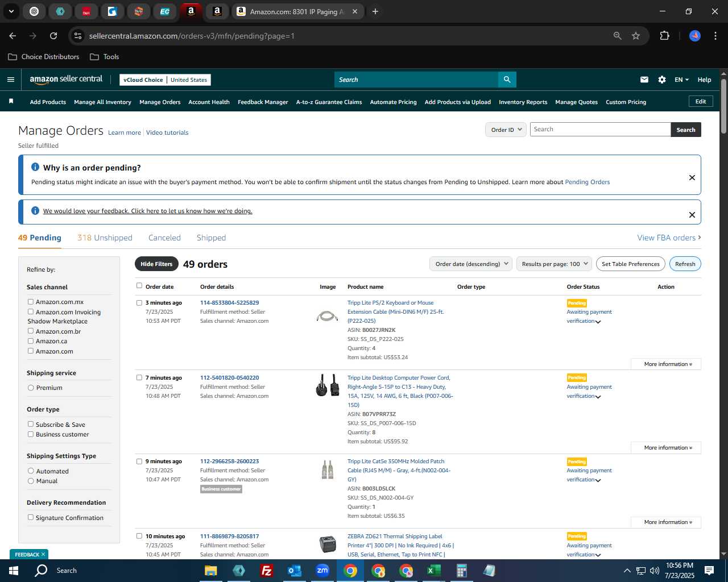Open the browser zoom magnifier icon

coord(618,36)
